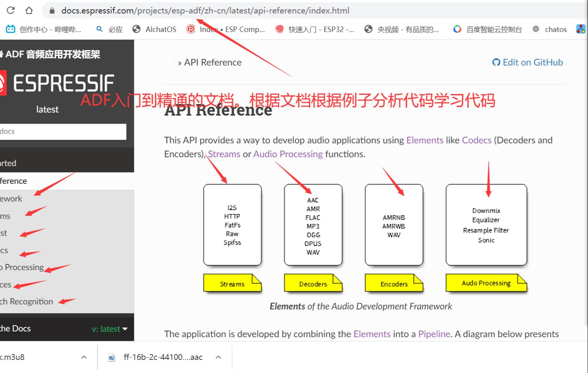Click the yellow Streams note label
588x373 pixels.
pos(232,283)
